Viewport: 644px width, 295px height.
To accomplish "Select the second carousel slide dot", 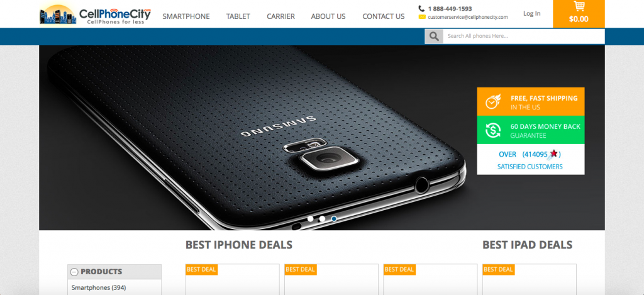I will click(x=322, y=219).
